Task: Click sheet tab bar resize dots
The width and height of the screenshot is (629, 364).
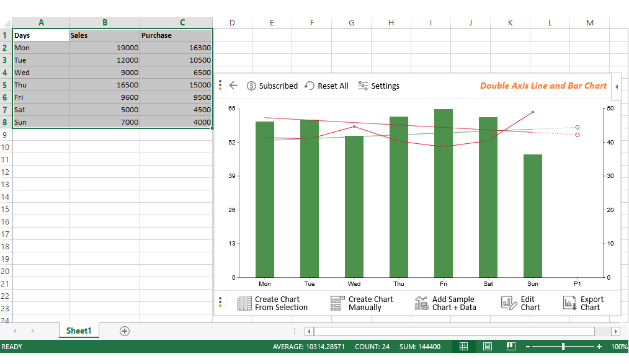Action: point(295,331)
